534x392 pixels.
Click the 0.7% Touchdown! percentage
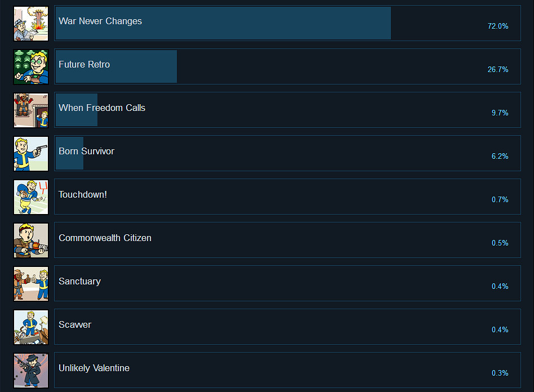(500, 200)
